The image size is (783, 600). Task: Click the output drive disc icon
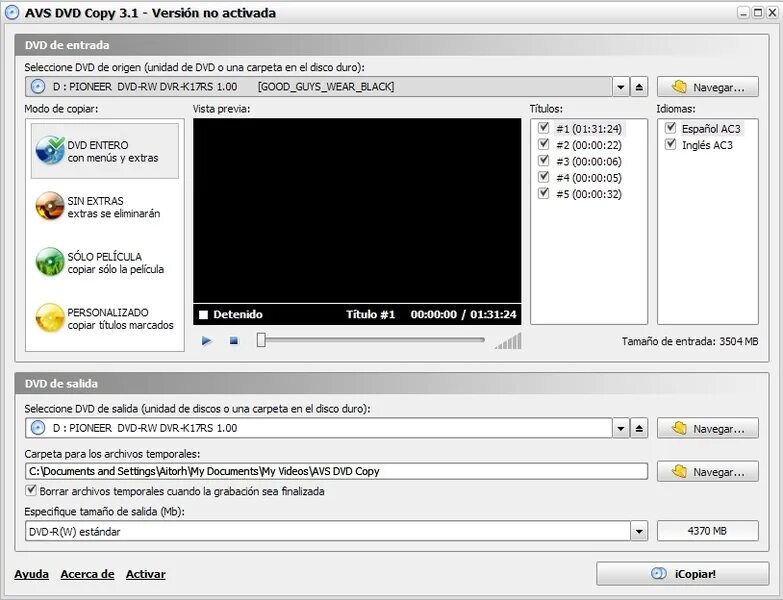click(38, 428)
